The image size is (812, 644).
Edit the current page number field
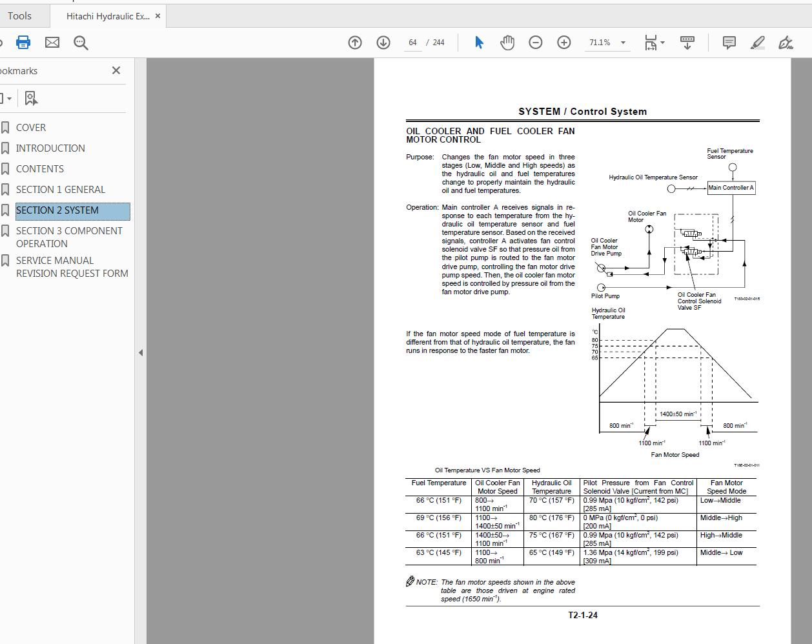tap(412, 43)
